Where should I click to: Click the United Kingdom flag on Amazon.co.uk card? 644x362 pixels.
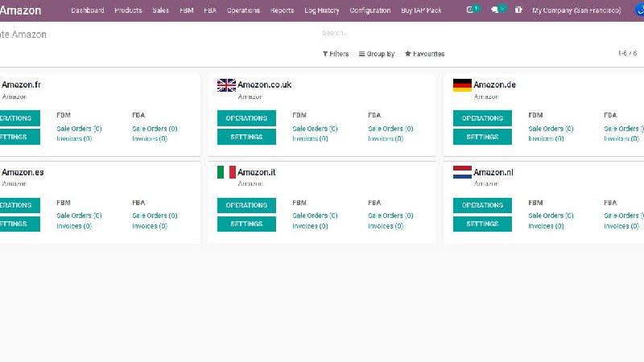[226, 85]
